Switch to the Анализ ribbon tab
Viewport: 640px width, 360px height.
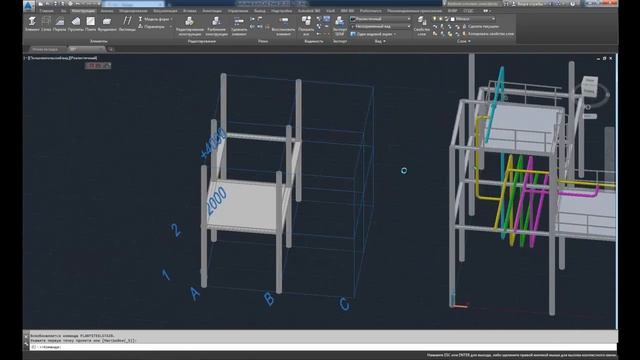(x=107, y=11)
